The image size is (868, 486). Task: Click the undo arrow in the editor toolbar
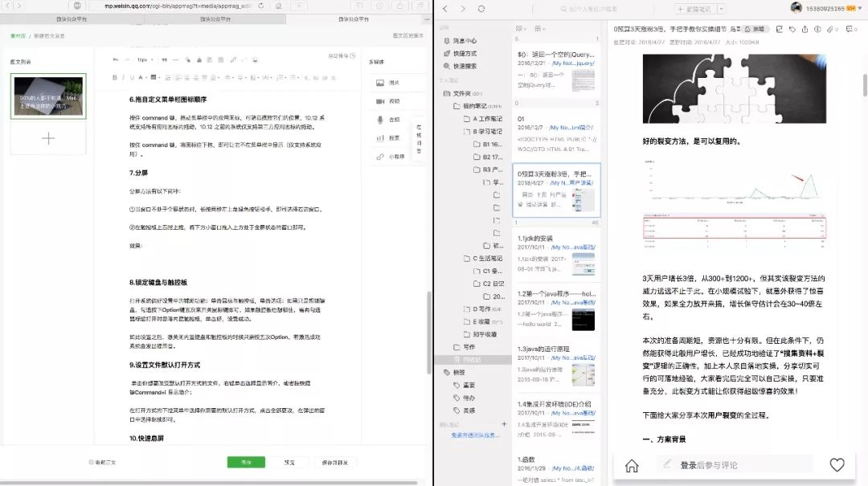(x=115, y=59)
